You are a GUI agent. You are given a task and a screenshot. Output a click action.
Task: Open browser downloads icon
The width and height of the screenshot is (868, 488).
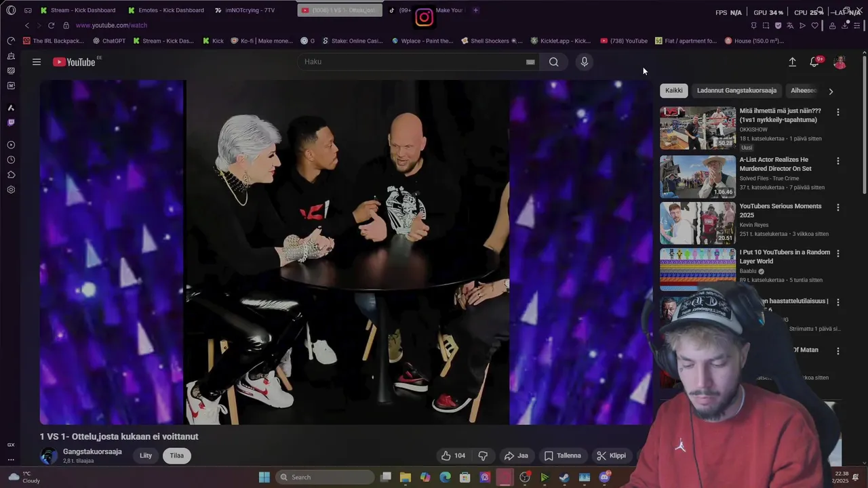(x=846, y=26)
